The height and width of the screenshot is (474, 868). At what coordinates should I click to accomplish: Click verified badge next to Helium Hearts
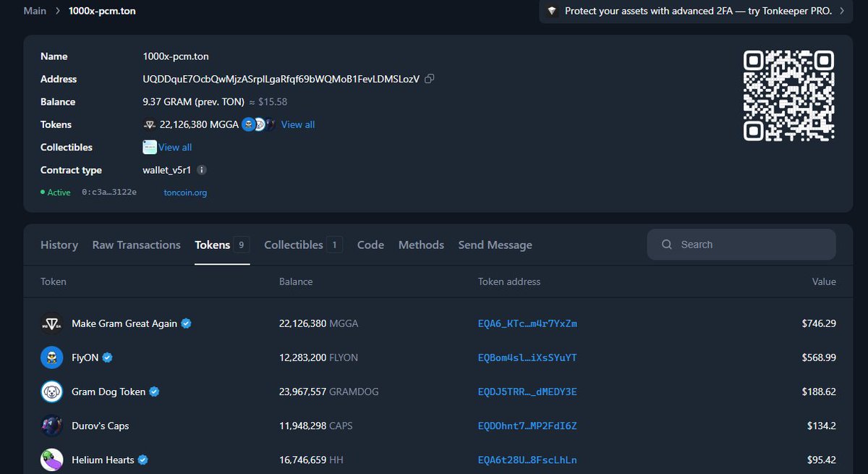[x=143, y=460]
